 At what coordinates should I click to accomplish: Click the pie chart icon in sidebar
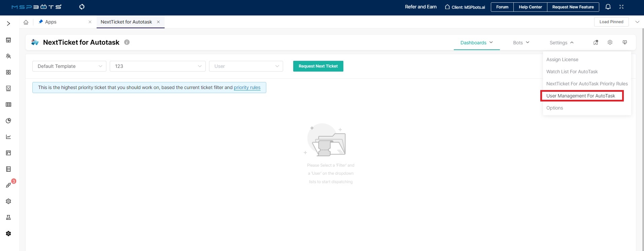(x=8, y=121)
